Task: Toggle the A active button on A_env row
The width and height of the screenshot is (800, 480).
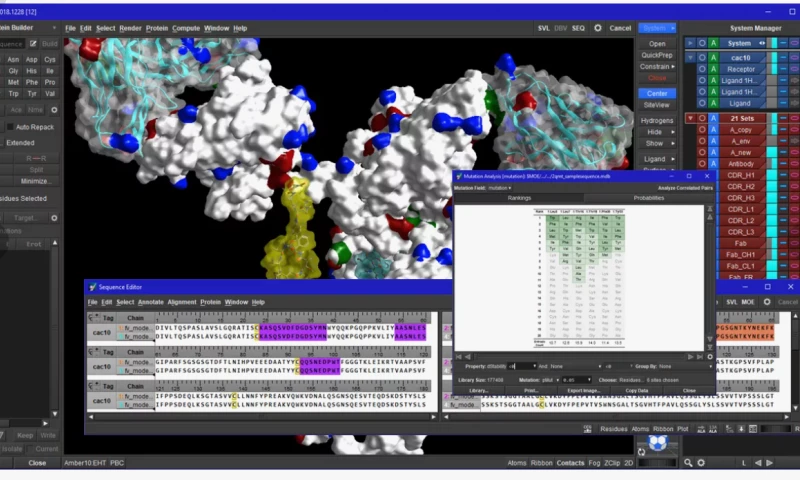Action: (713, 141)
